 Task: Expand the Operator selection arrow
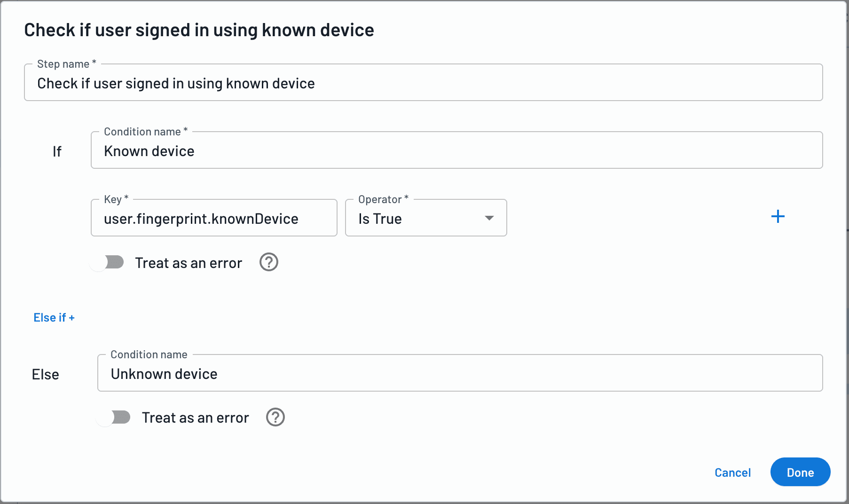pyautogui.click(x=489, y=218)
